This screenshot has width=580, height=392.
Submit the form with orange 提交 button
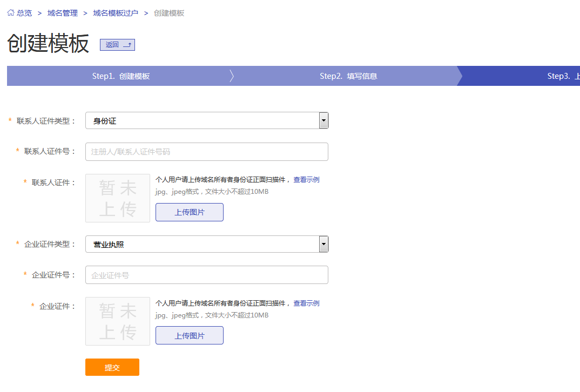[112, 367]
